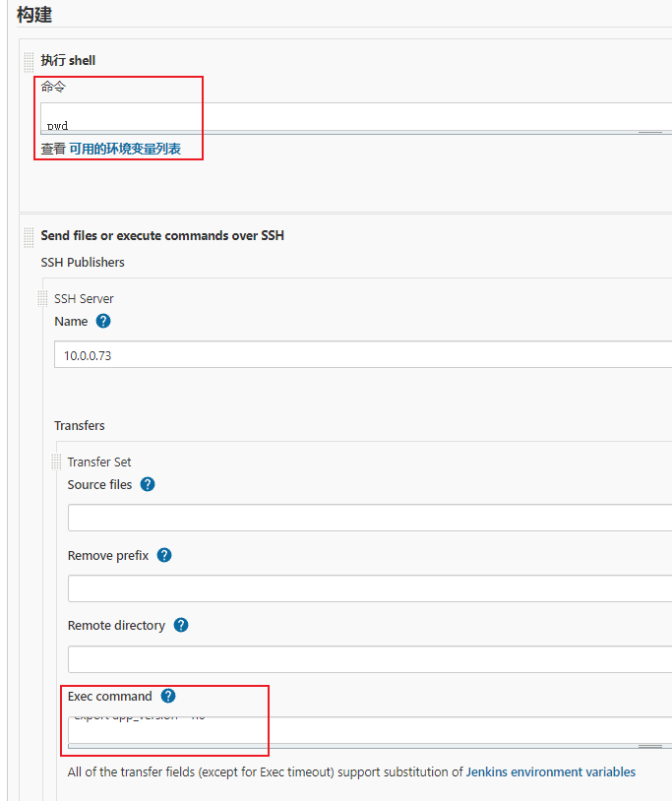Click the SSH Server drag handle
672x801 pixels.
click(43, 299)
